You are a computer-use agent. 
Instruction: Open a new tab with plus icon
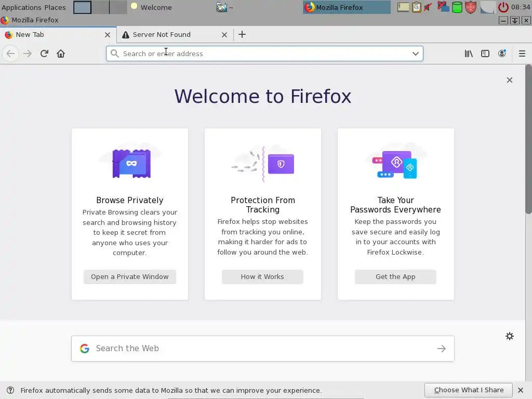(242, 34)
